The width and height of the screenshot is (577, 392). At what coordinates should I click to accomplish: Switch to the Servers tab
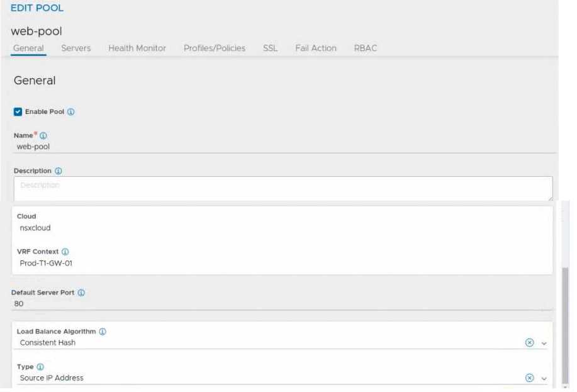click(76, 48)
